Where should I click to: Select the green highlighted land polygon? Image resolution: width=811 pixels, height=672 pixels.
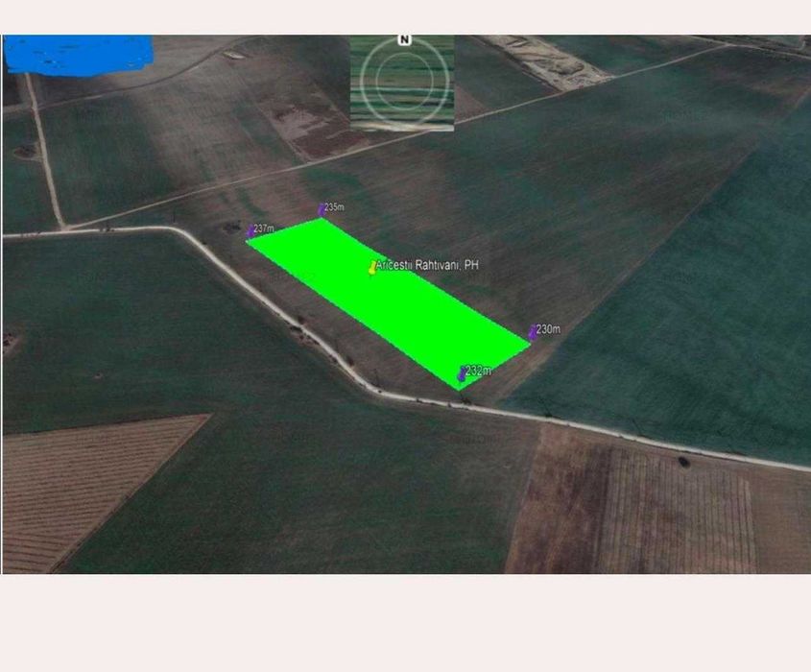[x=389, y=302]
